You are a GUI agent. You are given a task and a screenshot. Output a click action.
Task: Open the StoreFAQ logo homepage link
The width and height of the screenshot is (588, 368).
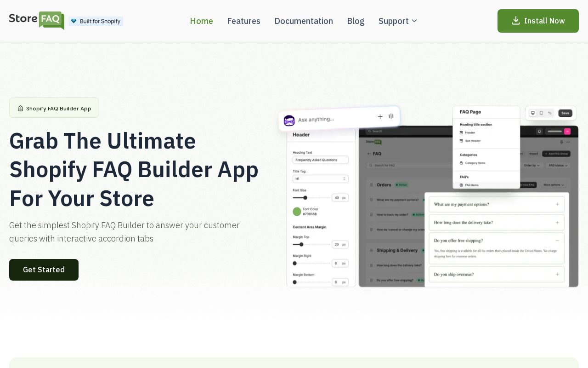(37, 21)
